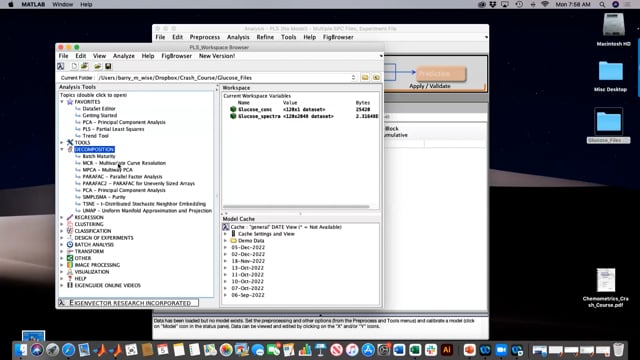Launch Safari from the dock
640x360 pixels.
point(68,350)
